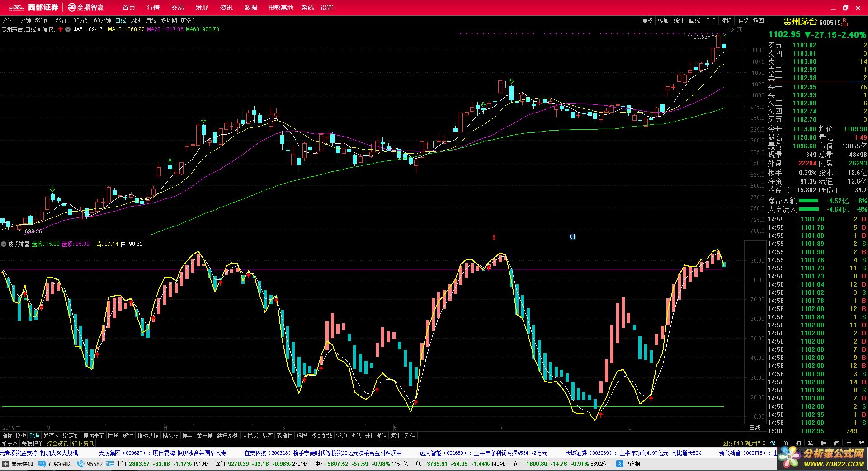
Task: Click the blue 财 marker on the chart axis
Action: coord(572,237)
